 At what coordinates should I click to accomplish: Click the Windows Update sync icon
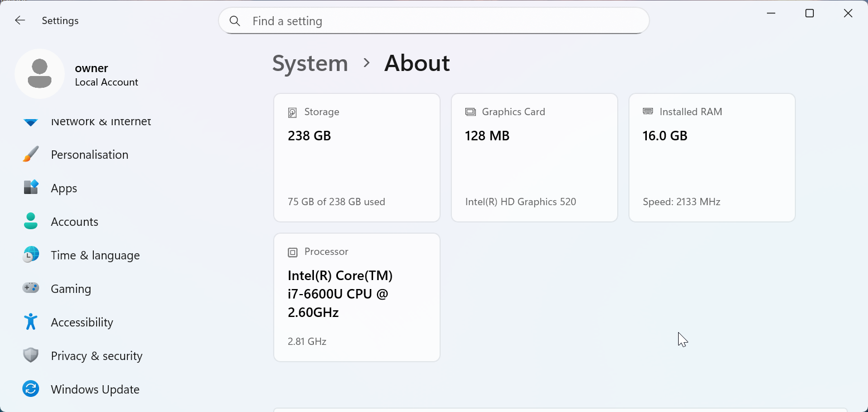coord(31,389)
